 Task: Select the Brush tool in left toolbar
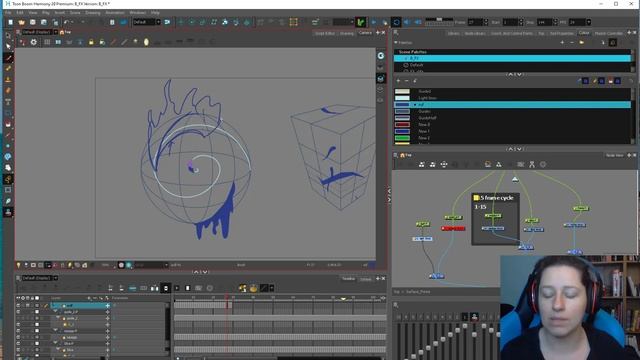pyautogui.click(x=8, y=58)
